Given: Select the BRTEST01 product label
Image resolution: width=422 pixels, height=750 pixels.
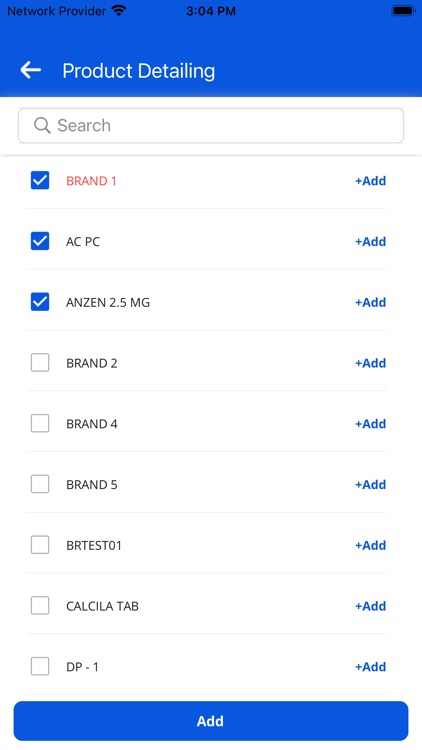Looking at the screenshot, I should pyautogui.click(x=94, y=545).
